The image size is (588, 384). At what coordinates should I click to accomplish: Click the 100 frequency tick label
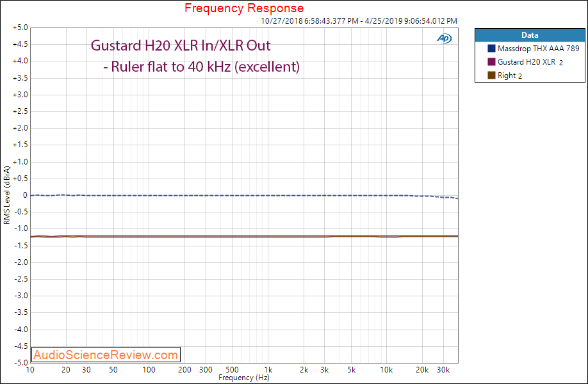[x=149, y=370]
